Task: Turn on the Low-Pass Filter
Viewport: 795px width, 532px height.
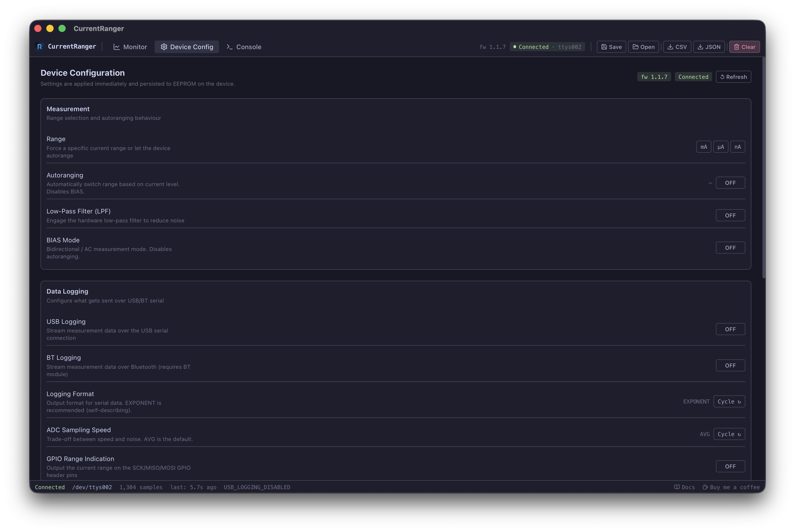Action: point(730,215)
